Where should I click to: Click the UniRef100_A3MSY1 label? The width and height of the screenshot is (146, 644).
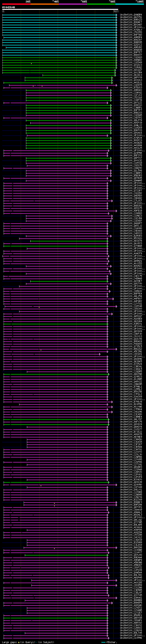tap(131, 324)
